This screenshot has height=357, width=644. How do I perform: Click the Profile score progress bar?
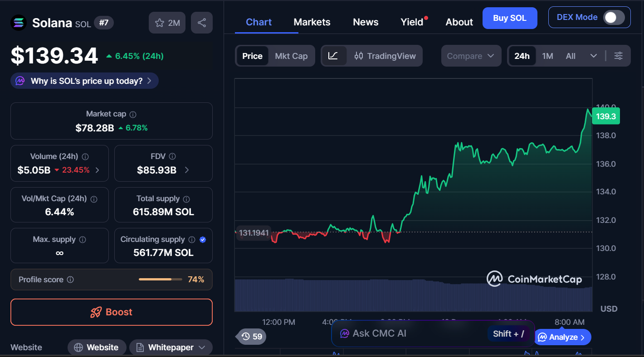(x=160, y=280)
